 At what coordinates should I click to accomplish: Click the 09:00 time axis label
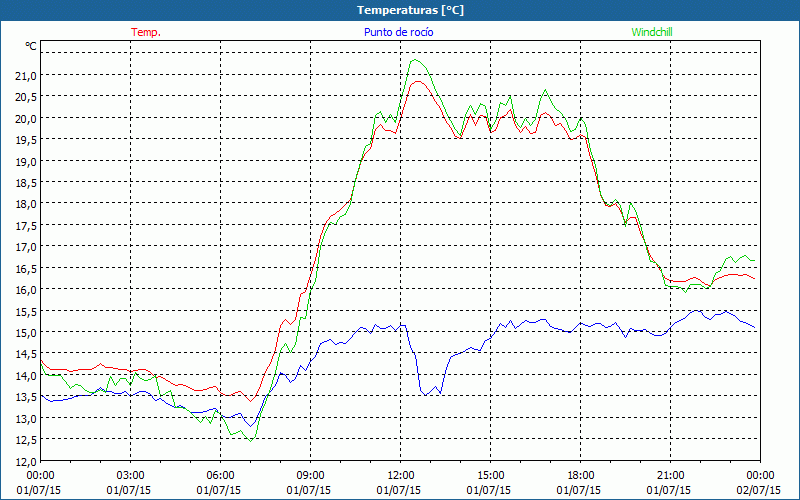click(x=310, y=476)
